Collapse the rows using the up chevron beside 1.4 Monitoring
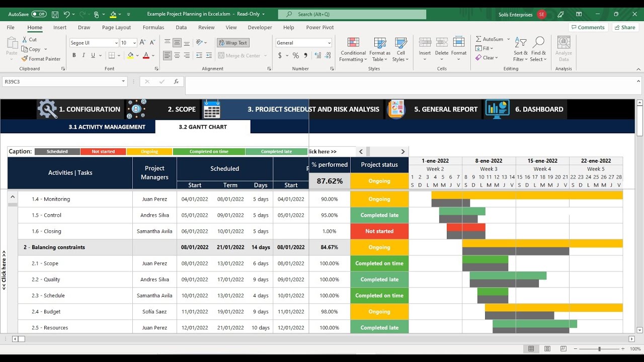Screen dimensions: 644x362 click(x=13, y=197)
